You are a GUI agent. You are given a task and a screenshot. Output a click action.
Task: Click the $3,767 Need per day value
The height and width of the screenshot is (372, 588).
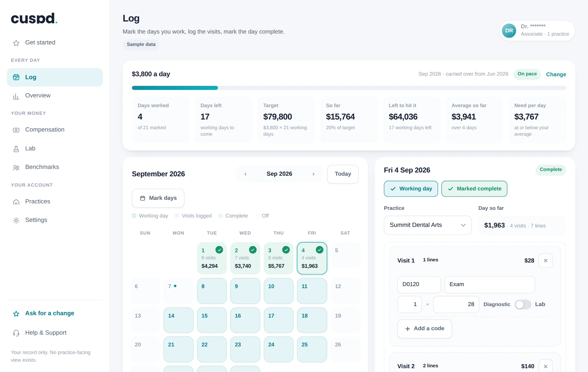526,117
